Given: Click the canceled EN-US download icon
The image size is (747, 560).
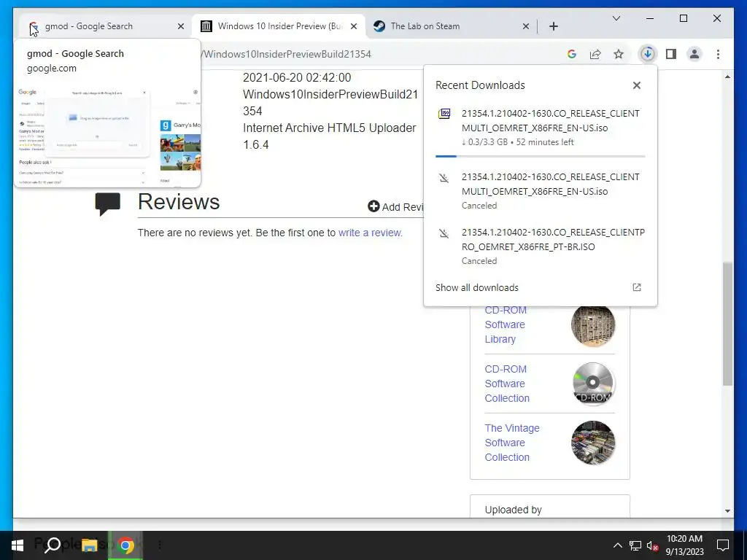Looking at the screenshot, I should pos(444,178).
